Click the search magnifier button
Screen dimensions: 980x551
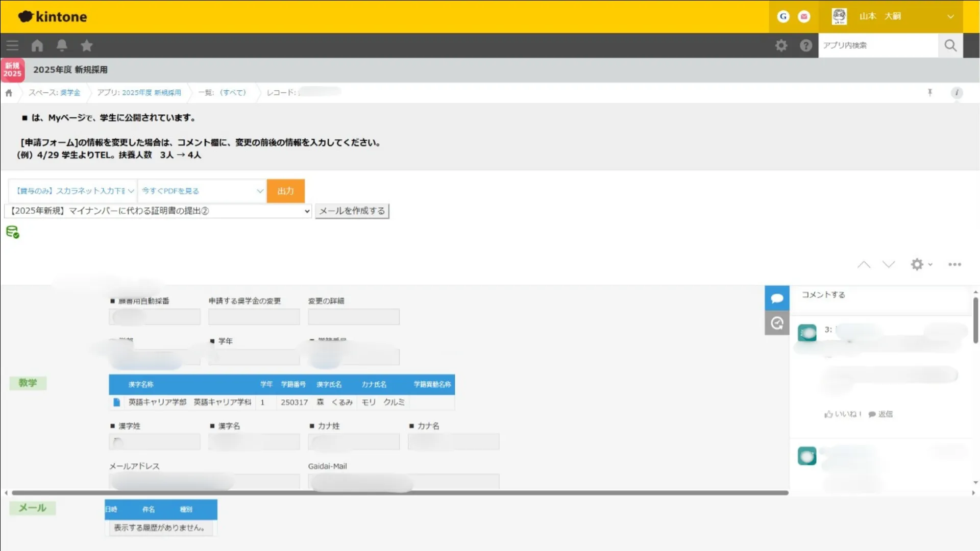[950, 45]
